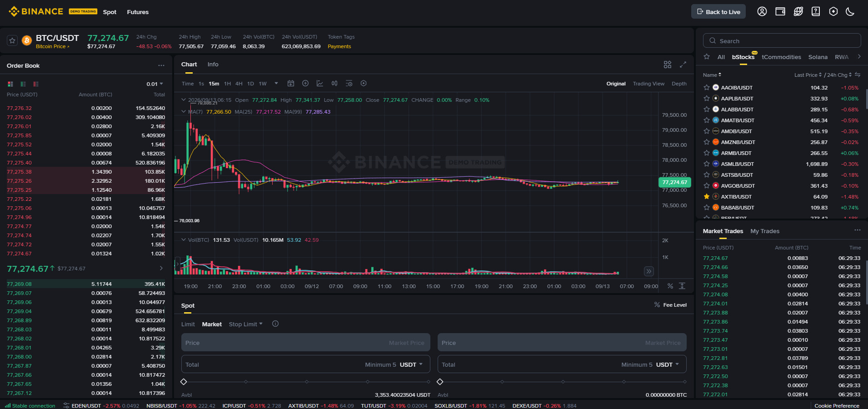
Task: Open the Bitcoin Price link
Action: 53,46
